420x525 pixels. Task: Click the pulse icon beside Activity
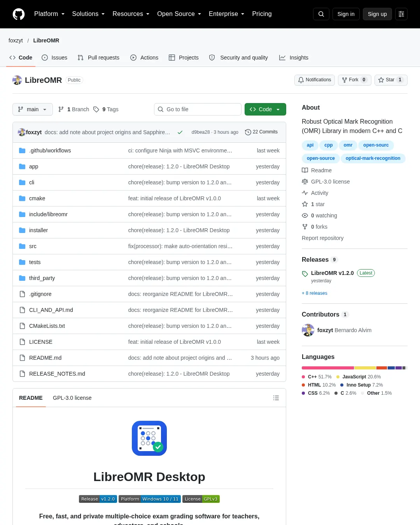[305, 193]
